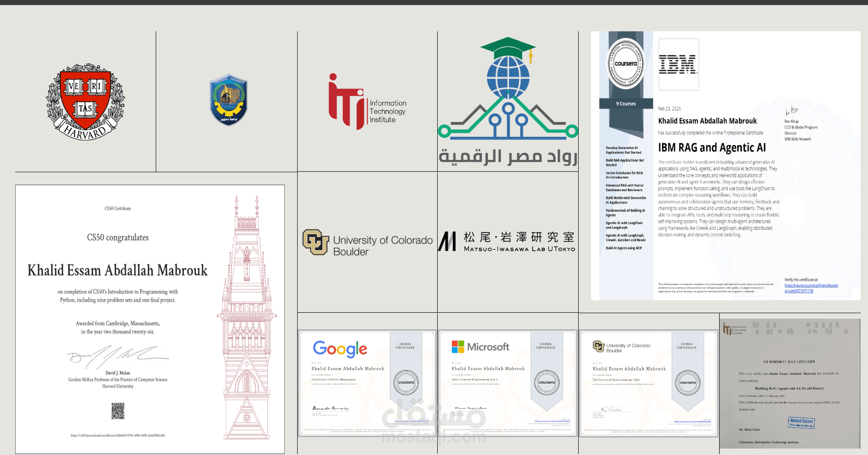868x455 pixels.
Task: Click the Feb 23, 2026 date
Action: click(x=669, y=109)
